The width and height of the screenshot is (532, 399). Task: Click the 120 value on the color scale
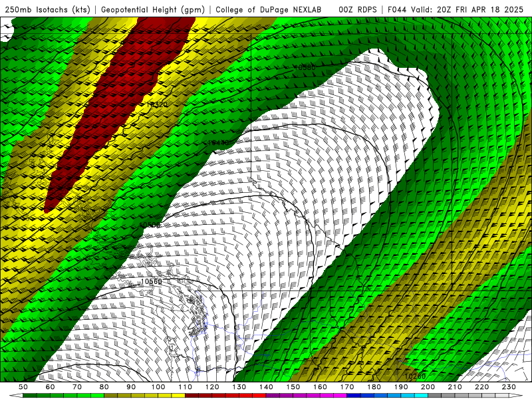[x=212, y=387]
